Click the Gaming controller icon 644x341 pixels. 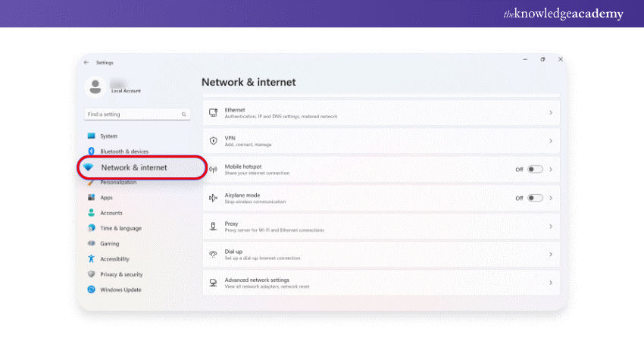91,243
